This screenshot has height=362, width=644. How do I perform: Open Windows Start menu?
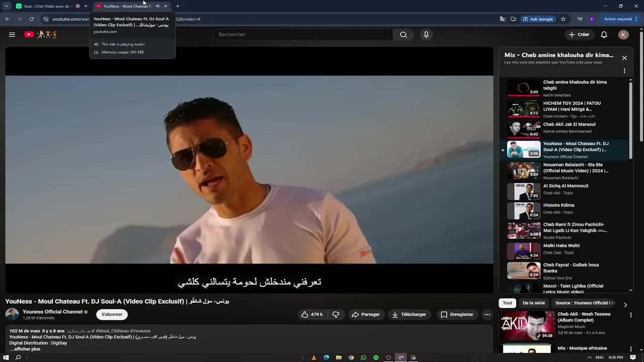pos(6,357)
